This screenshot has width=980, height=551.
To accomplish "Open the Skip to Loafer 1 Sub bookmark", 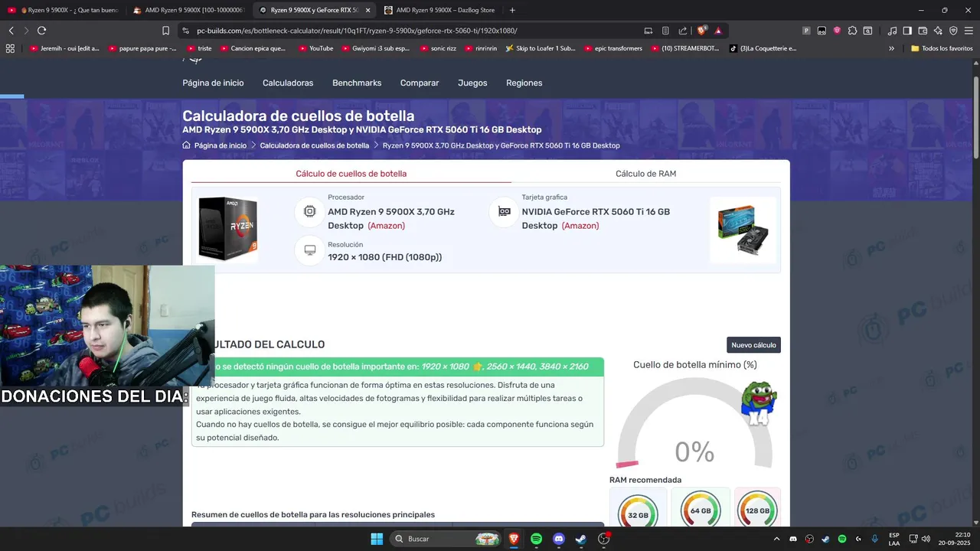I will click(x=541, y=48).
